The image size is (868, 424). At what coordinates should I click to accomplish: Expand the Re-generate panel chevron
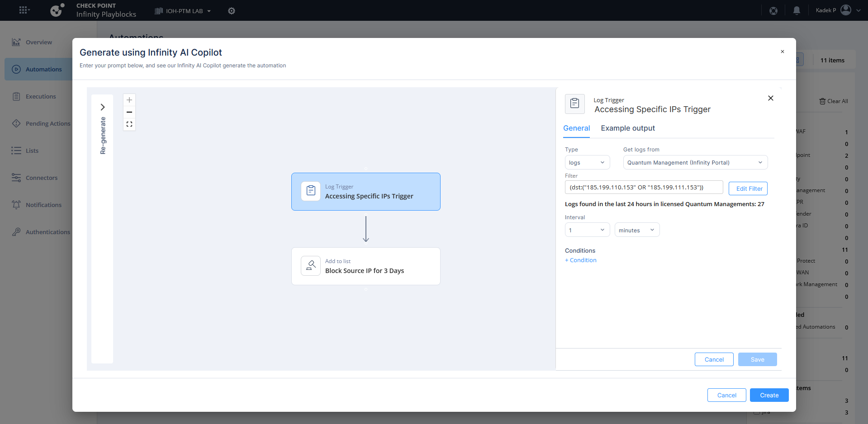pos(103,107)
